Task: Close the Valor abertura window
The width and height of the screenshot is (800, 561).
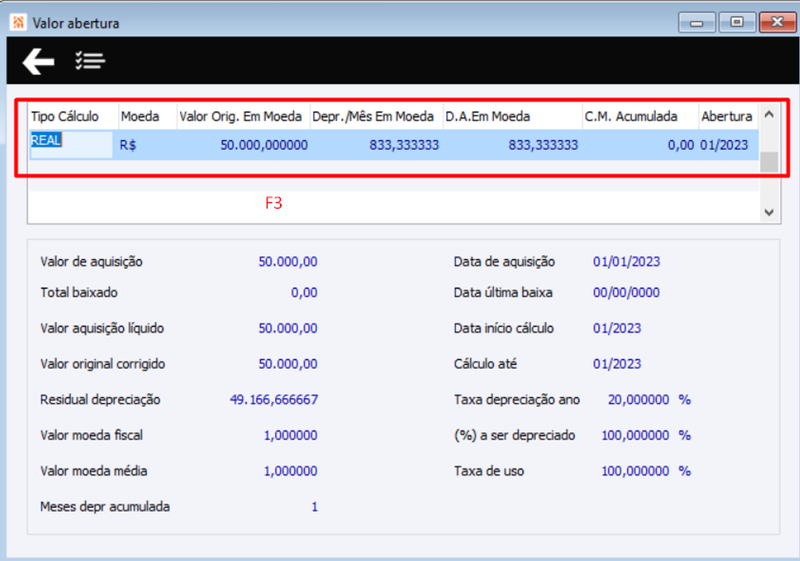Action: pos(777,22)
